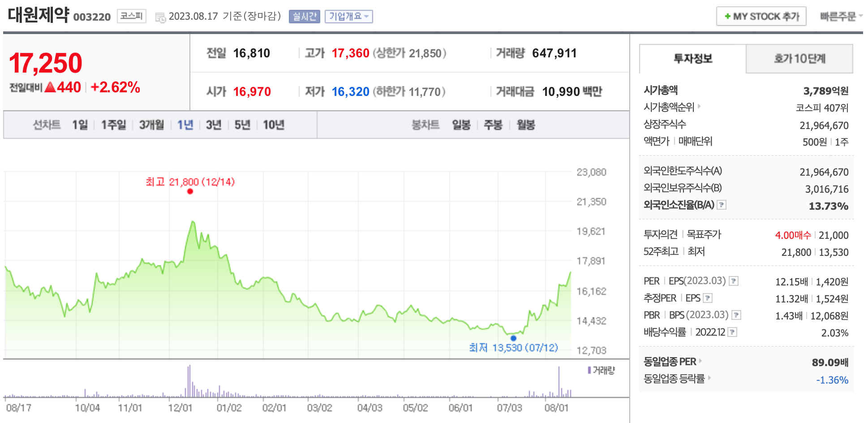
Task: Click the 시가총액 value 3,789억원
Action: tap(826, 91)
